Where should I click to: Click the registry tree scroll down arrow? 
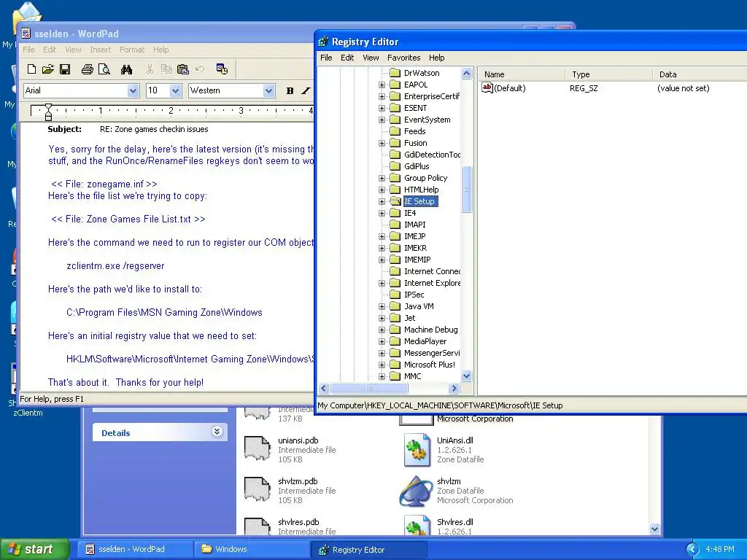coord(466,376)
